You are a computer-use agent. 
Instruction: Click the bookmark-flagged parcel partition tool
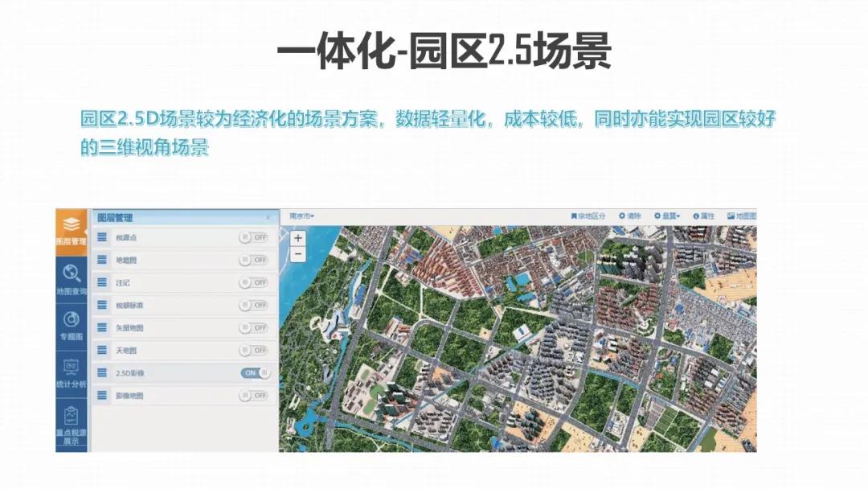coord(588,216)
